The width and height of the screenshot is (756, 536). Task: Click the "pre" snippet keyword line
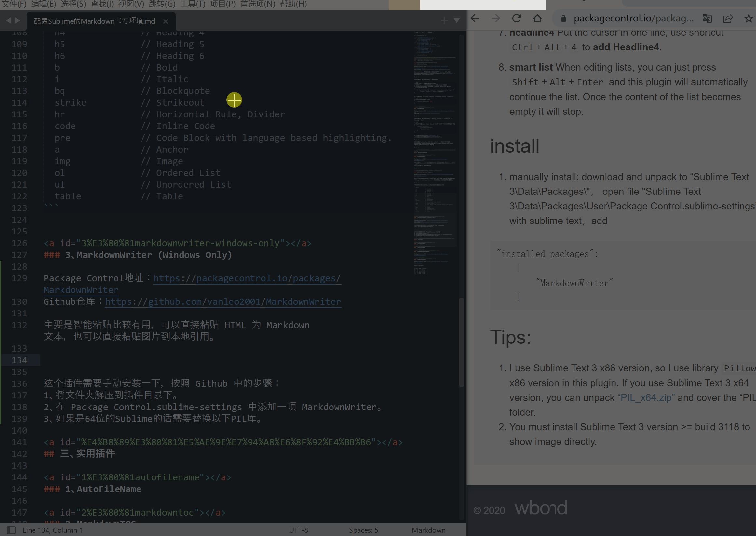pos(62,138)
